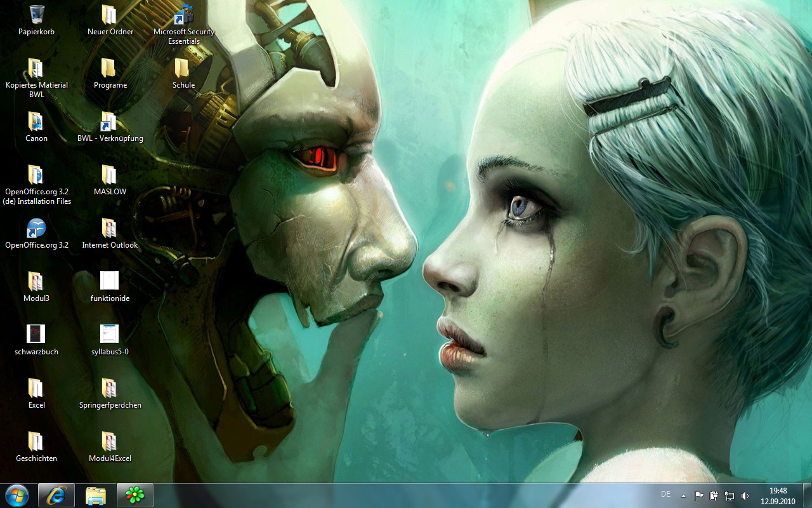
Task: Open the volume speaker control
Action: (745, 495)
